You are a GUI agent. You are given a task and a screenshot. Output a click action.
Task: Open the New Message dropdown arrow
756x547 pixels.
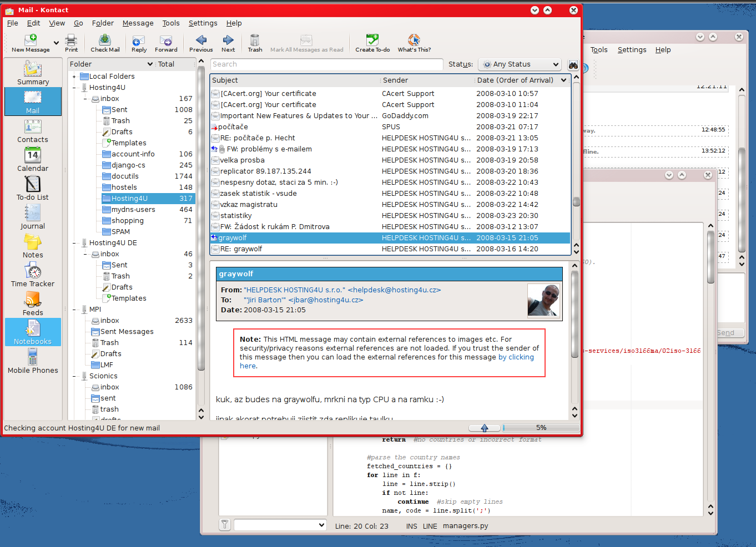pyautogui.click(x=56, y=43)
